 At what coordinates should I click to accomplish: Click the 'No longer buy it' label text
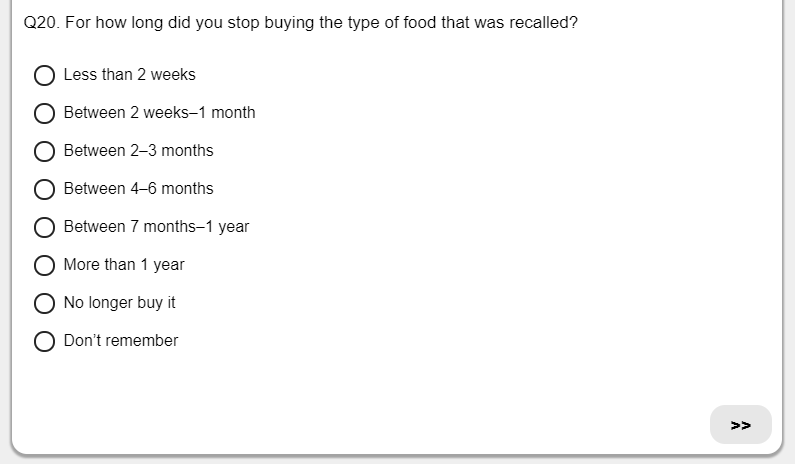pos(119,303)
